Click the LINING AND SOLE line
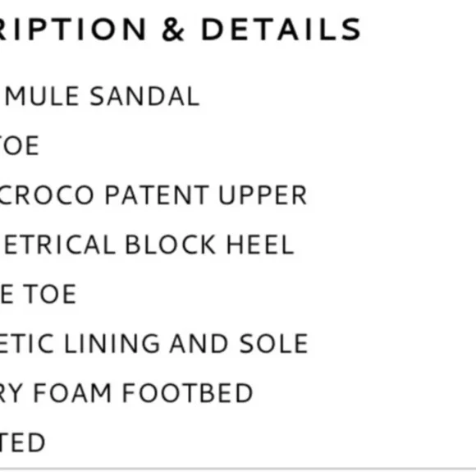The image size is (476, 476). [x=154, y=343]
